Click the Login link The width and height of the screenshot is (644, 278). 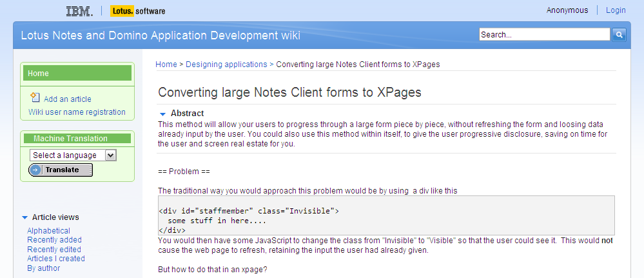click(616, 10)
